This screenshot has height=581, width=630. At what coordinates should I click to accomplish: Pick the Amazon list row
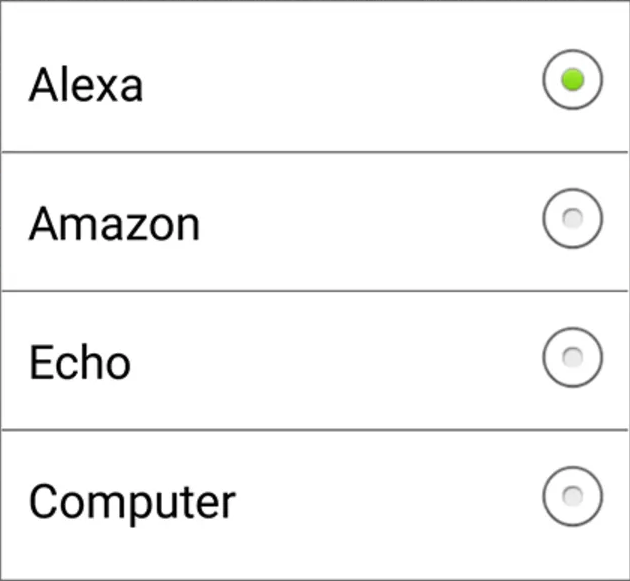click(315, 221)
